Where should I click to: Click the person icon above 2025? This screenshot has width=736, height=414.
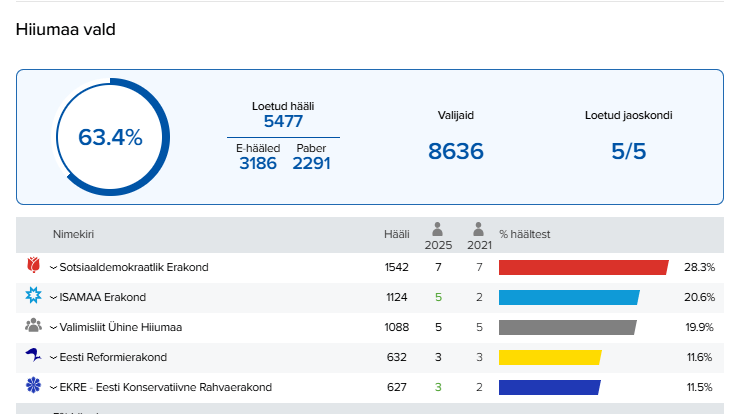point(438,229)
